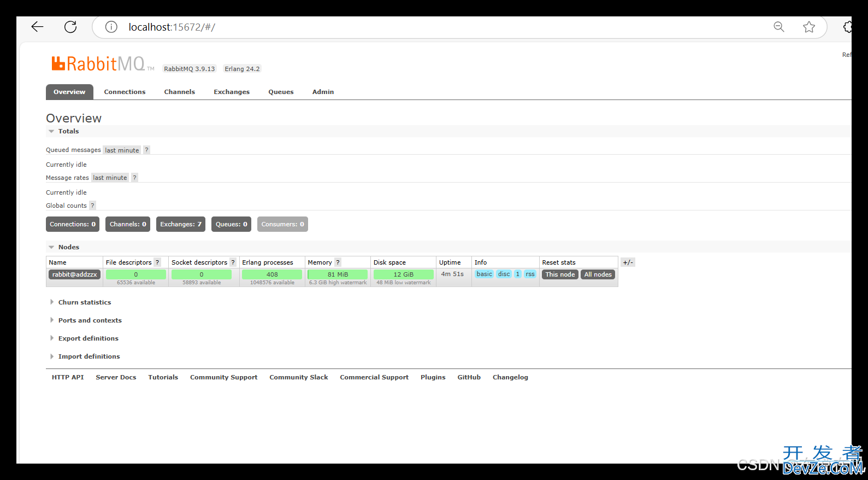Click the info tag labeled 1
The height and width of the screenshot is (480, 868).
[x=517, y=274]
